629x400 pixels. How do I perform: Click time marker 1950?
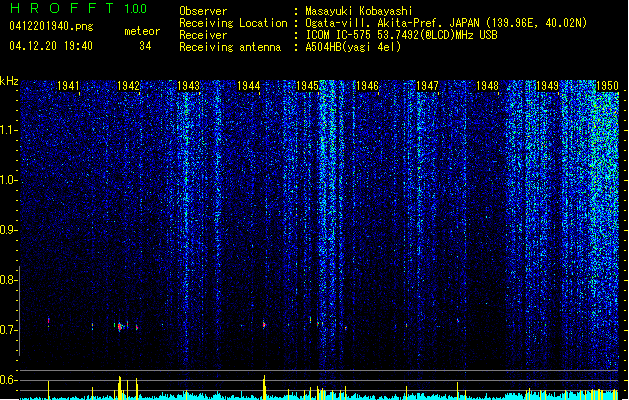pos(607,86)
